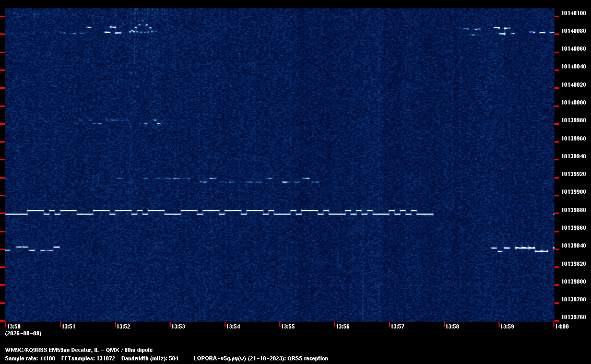Click the 10140100 frequency label

(x=574, y=13)
